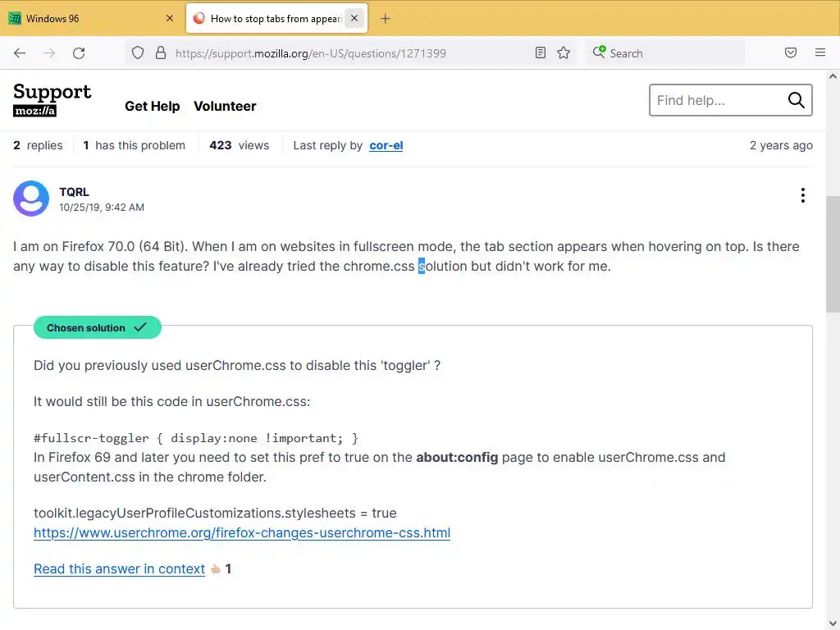Close the How to stop tabs tab
Screen dimensions: 840x630
coord(354,18)
